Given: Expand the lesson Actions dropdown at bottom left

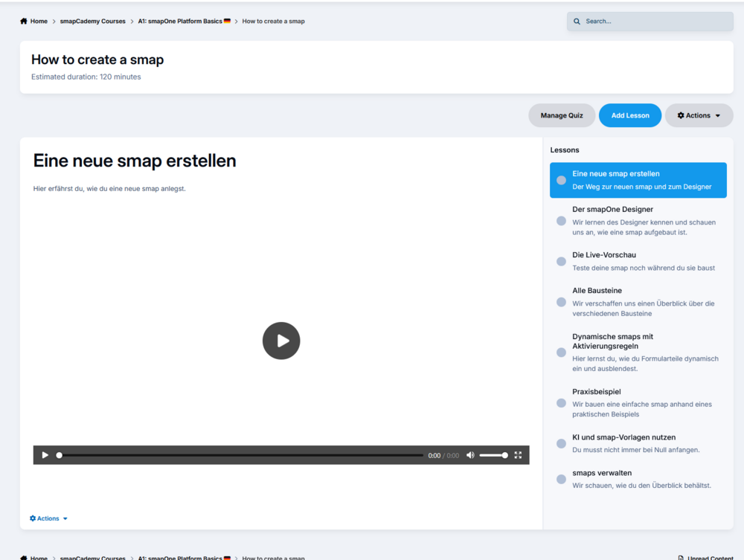Looking at the screenshot, I should click(48, 518).
